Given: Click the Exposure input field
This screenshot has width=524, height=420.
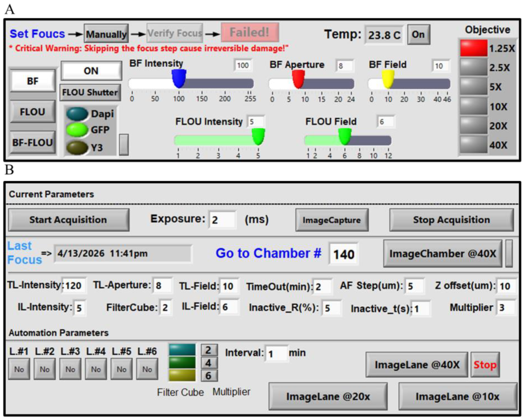Looking at the screenshot, I should coord(222,220).
